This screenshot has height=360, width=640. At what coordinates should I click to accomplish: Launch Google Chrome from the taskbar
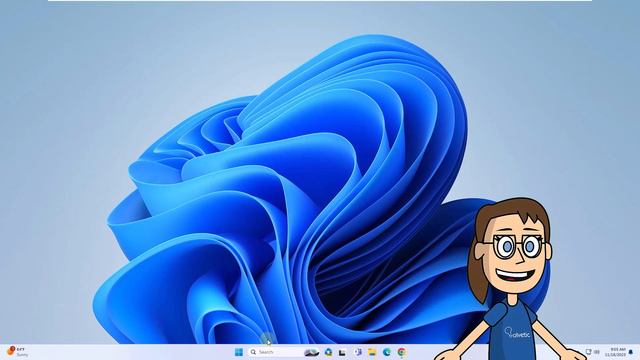coord(402,352)
